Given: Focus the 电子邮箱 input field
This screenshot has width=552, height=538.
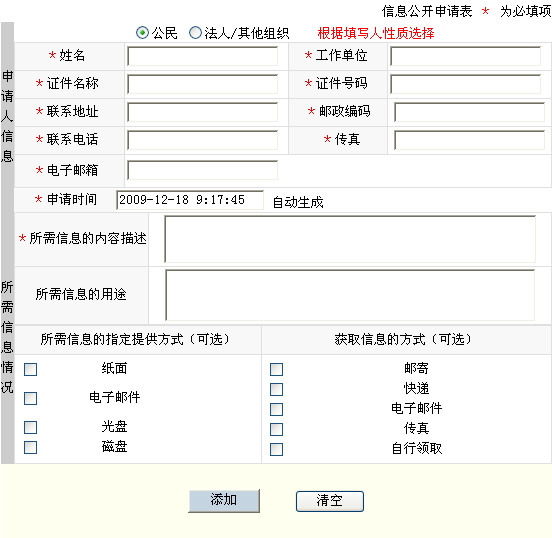Looking at the screenshot, I should (202, 170).
